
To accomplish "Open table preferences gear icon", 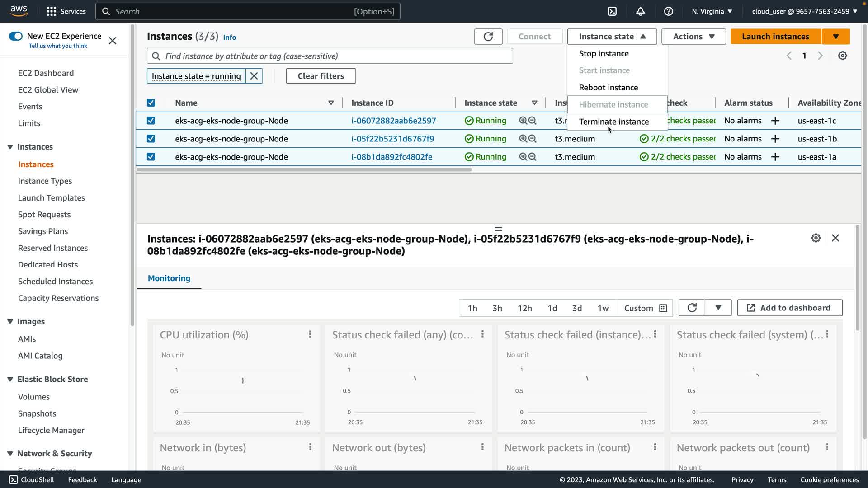I will click(842, 56).
